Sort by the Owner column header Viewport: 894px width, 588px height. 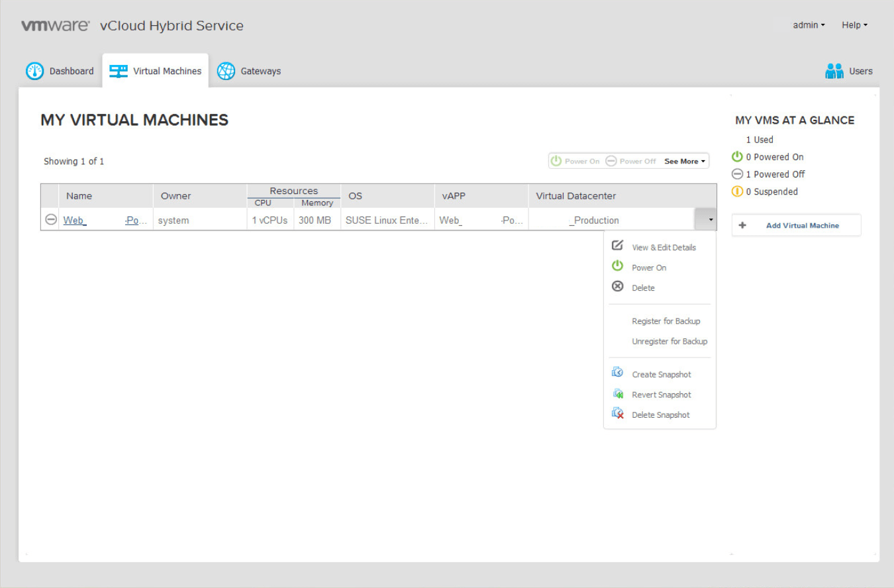(x=200, y=196)
